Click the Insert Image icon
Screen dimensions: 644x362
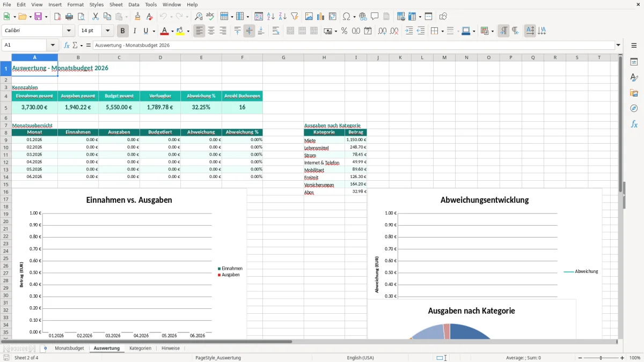309,17
